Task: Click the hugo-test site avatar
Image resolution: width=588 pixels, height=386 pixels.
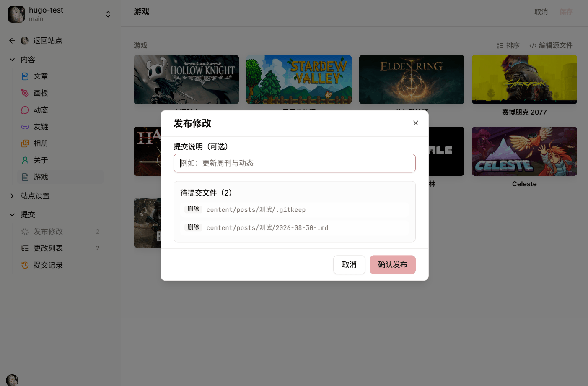Action: click(x=16, y=14)
